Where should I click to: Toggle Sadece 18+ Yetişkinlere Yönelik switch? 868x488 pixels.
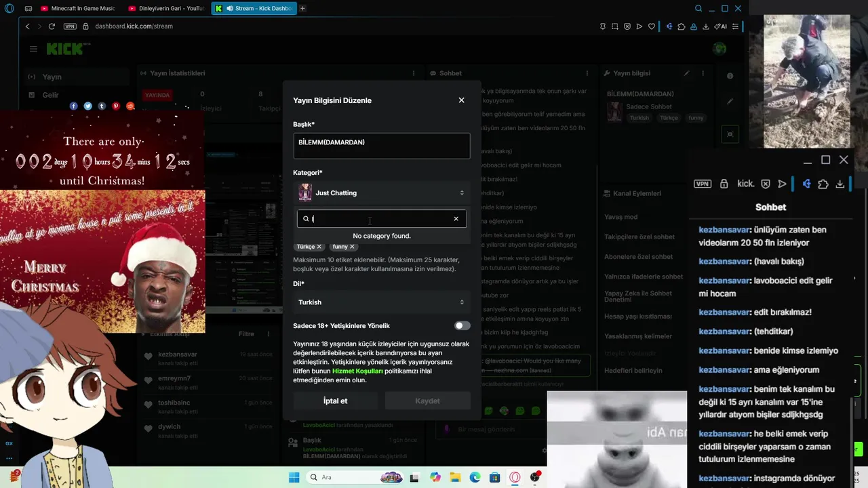[462, 326]
